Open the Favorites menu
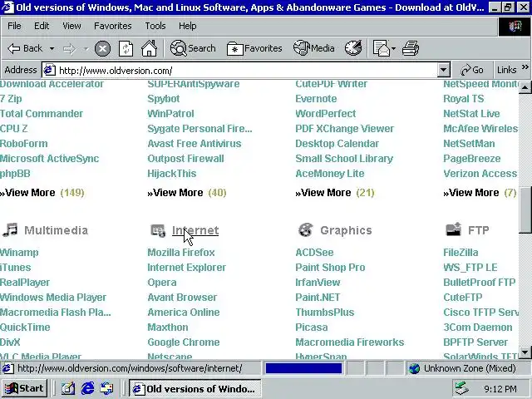The height and width of the screenshot is (399, 532). [x=113, y=26]
